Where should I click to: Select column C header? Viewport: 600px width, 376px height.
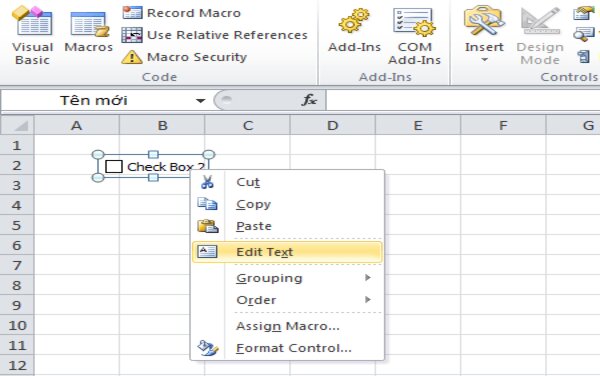point(248,125)
